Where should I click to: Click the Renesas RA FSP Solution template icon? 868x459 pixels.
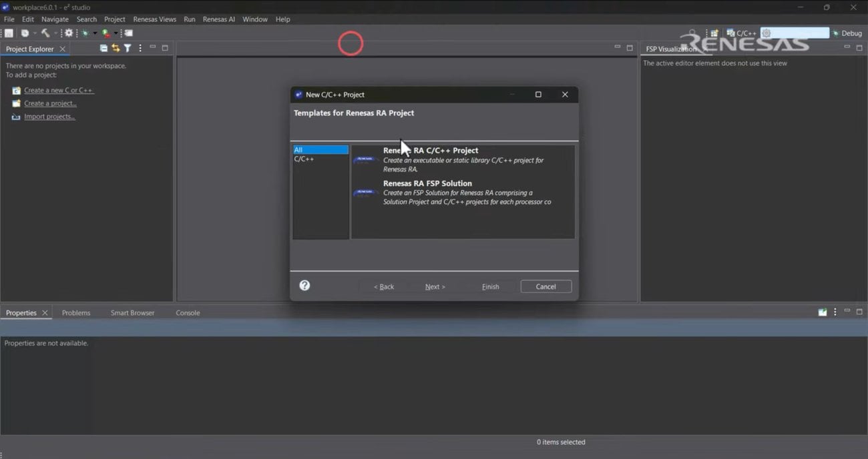pyautogui.click(x=366, y=193)
